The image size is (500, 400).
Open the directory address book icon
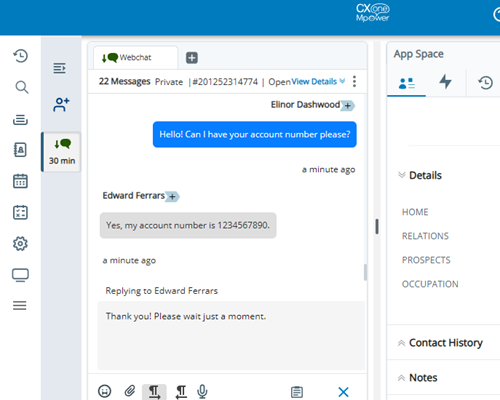pyautogui.click(x=20, y=150)
